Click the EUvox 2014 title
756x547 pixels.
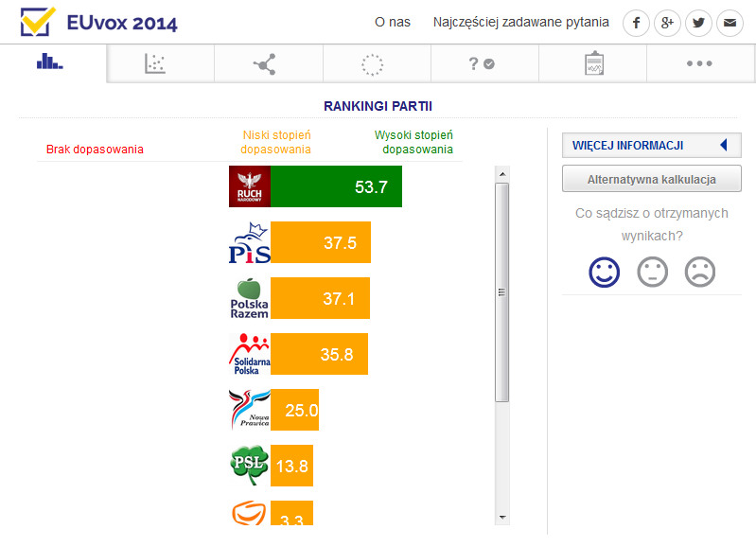(x=122, y=23)
